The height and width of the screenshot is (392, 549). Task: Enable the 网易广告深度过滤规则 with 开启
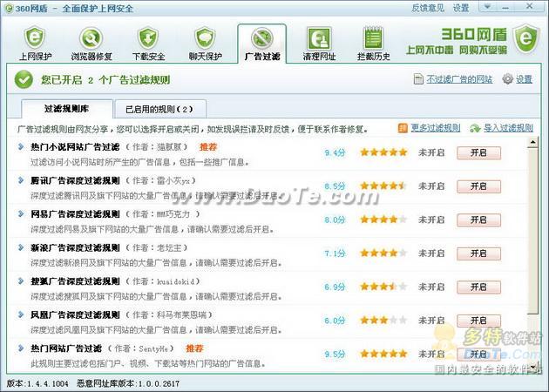click(x=478, y=220)
